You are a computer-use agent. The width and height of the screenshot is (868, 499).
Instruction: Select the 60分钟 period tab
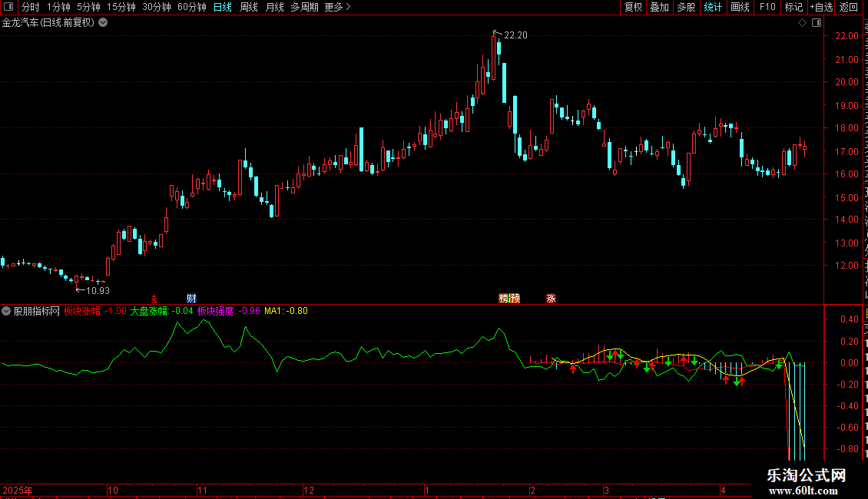point(192,7)
